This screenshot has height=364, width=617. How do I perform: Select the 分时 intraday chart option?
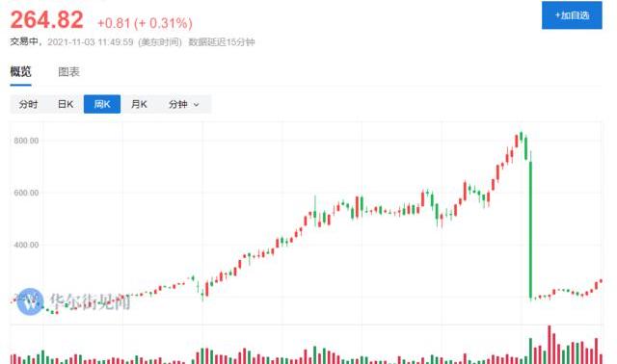[x=28, y=104]
